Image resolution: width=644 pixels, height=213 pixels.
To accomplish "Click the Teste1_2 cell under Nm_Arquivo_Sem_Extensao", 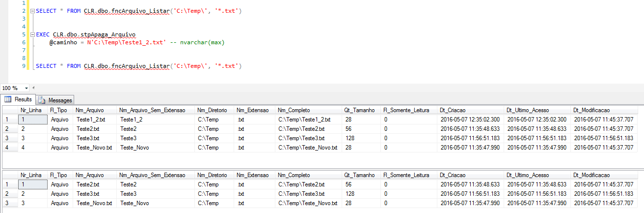I will pos(157,119).
